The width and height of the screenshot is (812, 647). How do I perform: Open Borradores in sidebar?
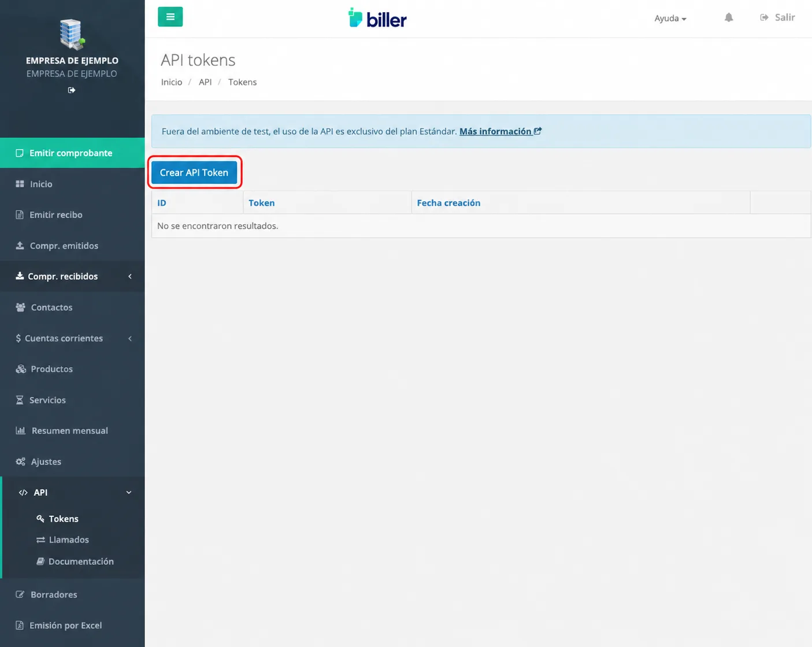tap(72, 594)
